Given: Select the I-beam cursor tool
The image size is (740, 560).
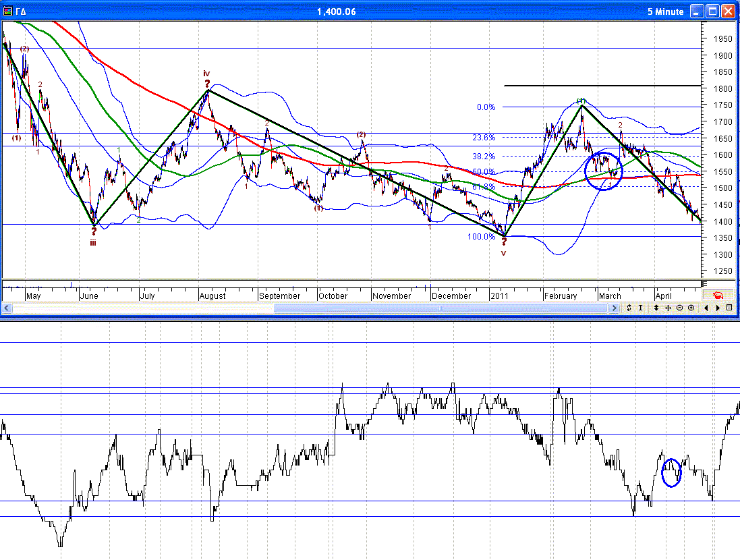Looking at the screenshot, I should pos(642,308).
